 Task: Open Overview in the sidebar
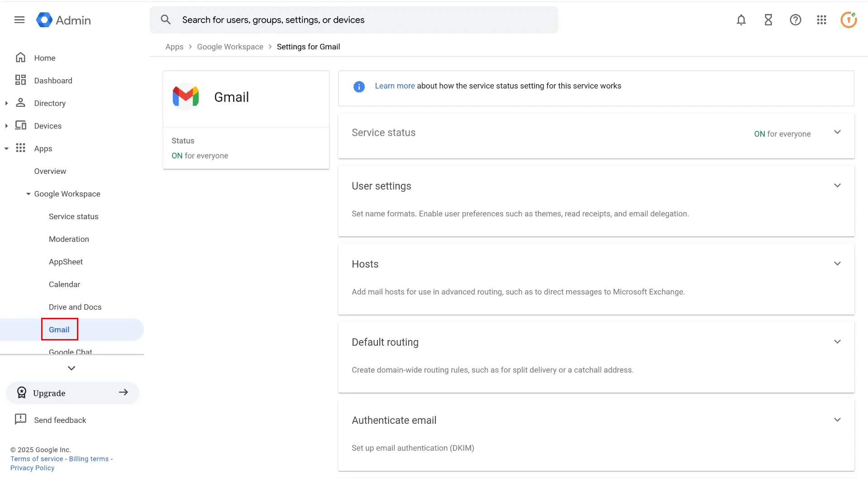[x=50, y=171]
